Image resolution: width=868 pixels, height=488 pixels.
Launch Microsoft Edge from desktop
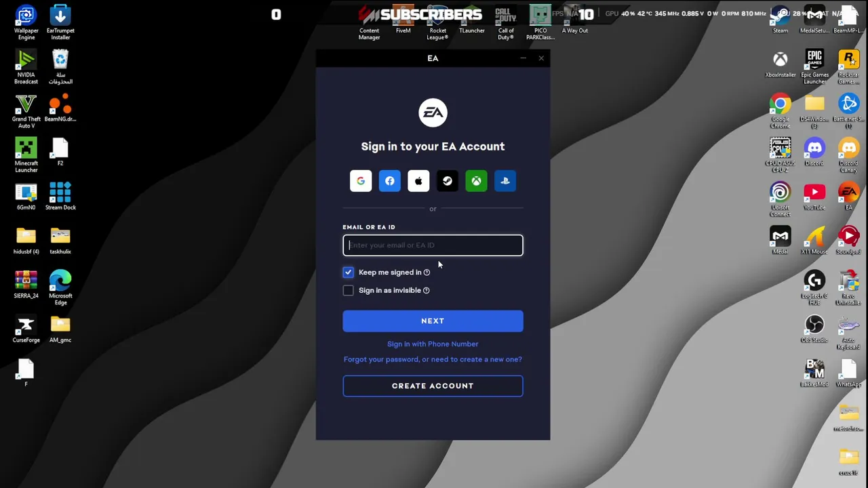60,287
